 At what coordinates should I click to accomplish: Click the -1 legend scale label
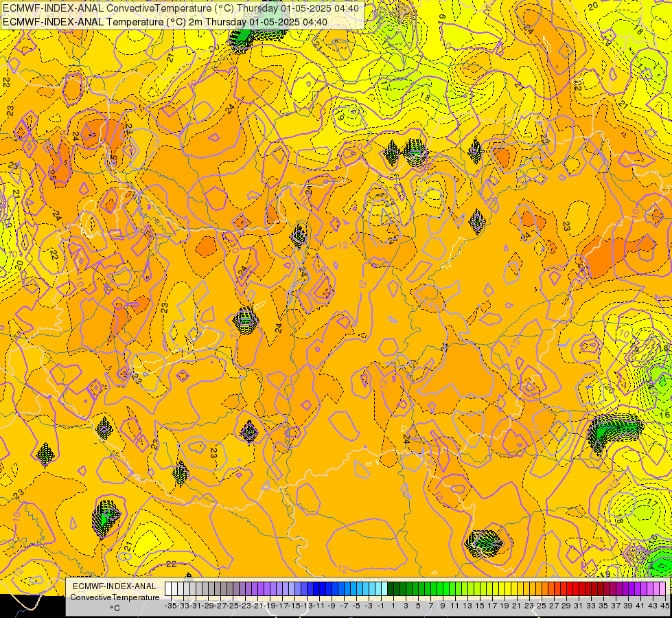pos(381,606)
